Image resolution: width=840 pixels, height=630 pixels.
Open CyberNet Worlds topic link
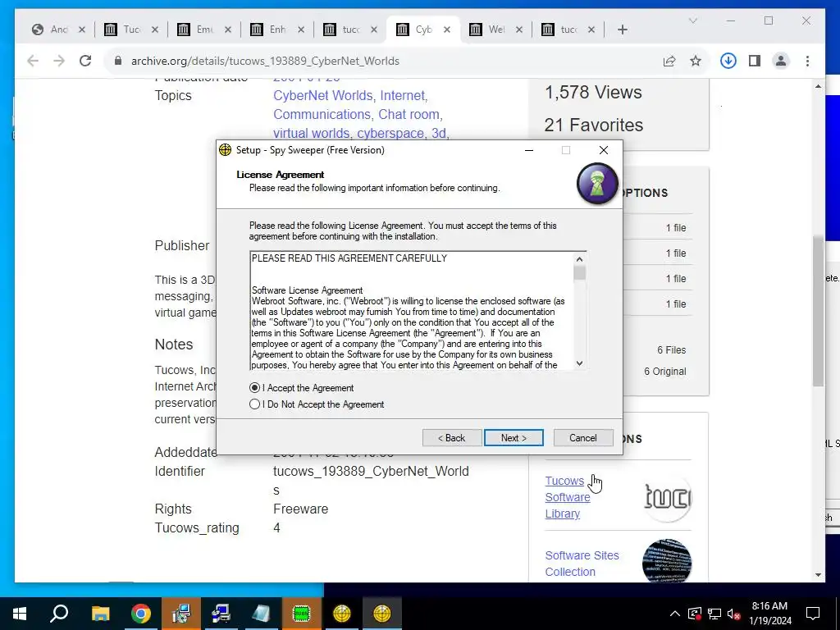323,95
